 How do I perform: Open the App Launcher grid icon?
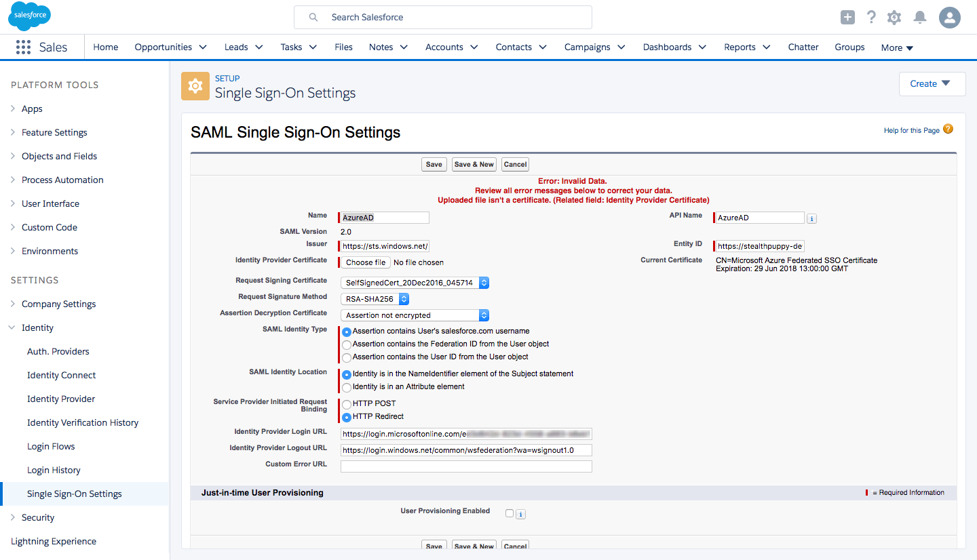coord(24,47)
